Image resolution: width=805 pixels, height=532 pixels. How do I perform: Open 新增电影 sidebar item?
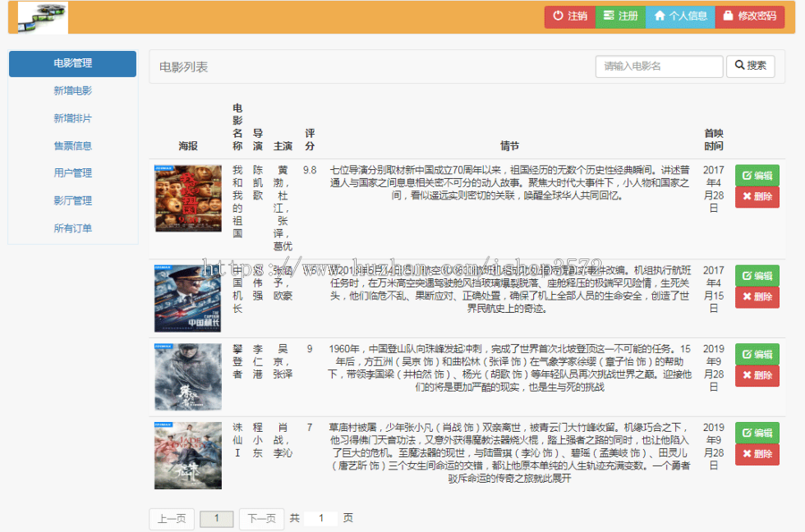(72, 91)
